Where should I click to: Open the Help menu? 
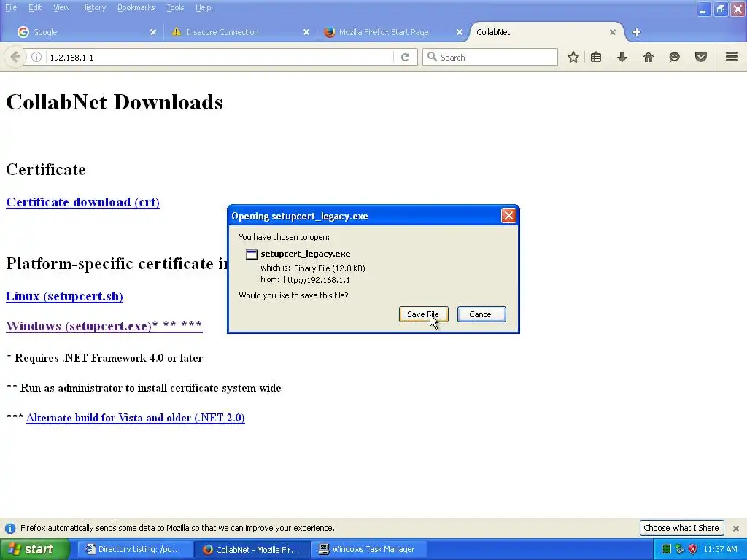(x=203, y=7)
